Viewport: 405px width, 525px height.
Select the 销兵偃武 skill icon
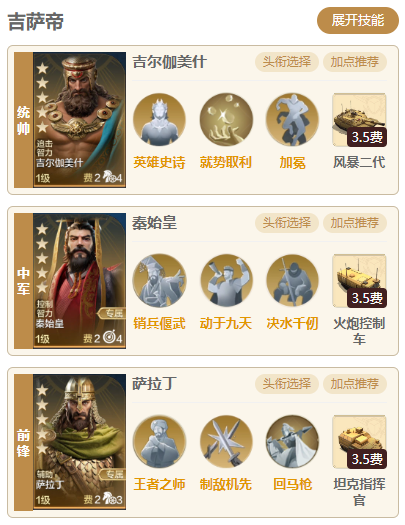click(159, 281)
